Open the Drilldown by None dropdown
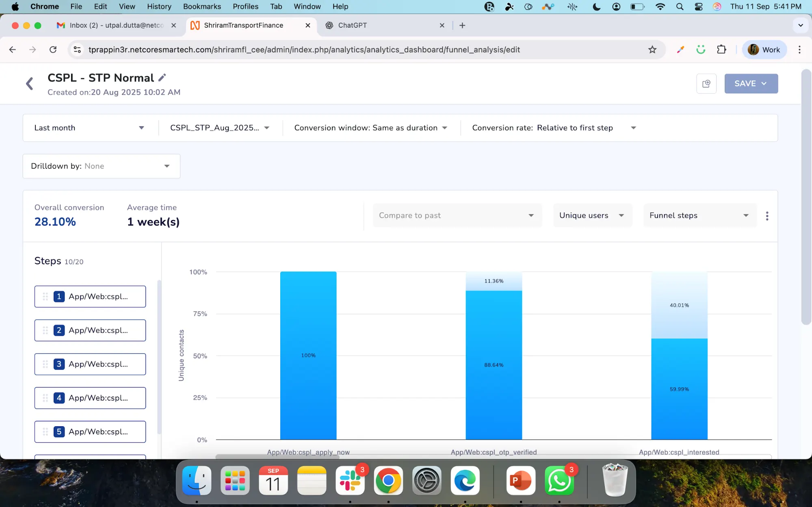Screen dimensions: 812x507 pos(101,166)
